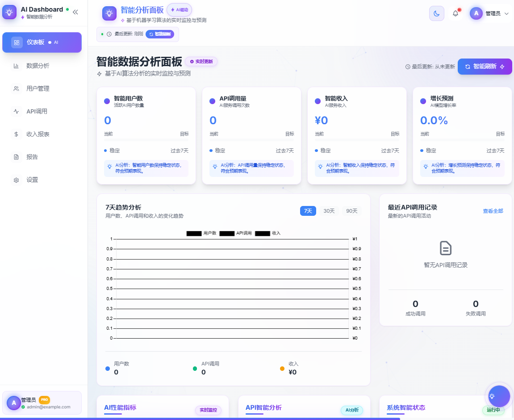
Task: Go to 用户管理 in the sidebar
Action: [38, 88]
